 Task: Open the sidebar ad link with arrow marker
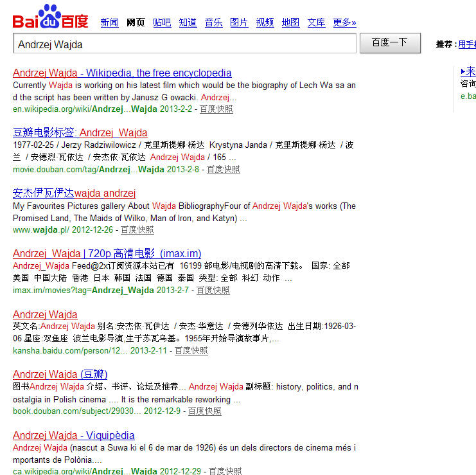[x=468, y=72]
